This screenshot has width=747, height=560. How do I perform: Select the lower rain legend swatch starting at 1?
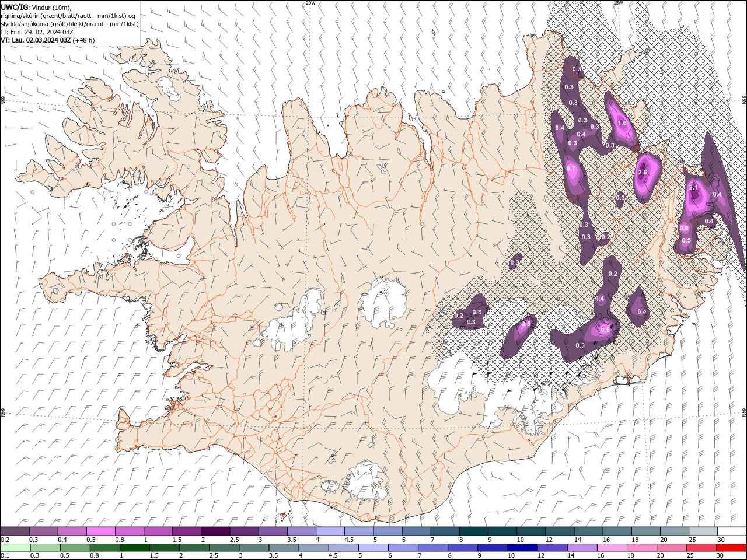click(134, 548)
